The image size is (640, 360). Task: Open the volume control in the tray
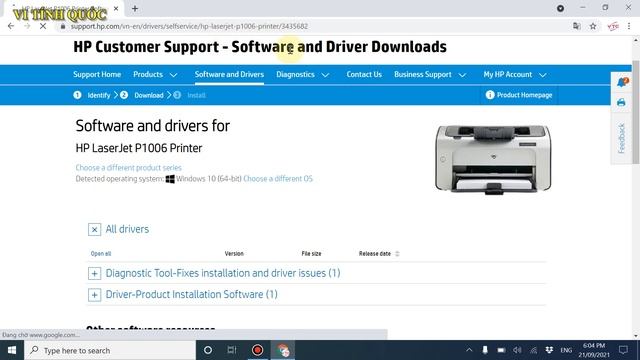pos(517,350)
